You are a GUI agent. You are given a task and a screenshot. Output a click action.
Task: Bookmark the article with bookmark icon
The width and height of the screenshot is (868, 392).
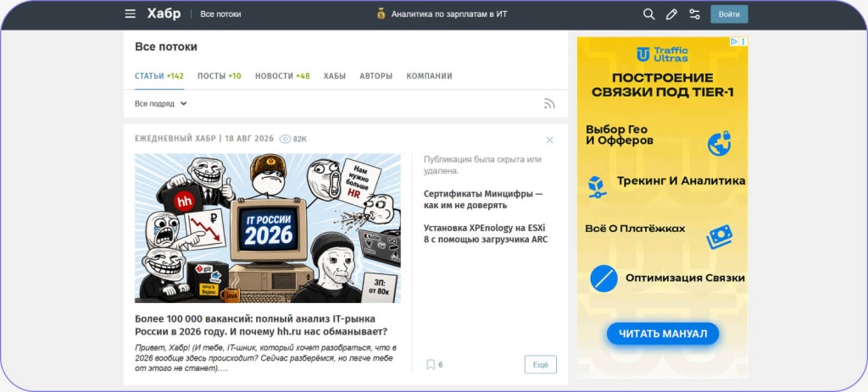click(x=430, y=364)
